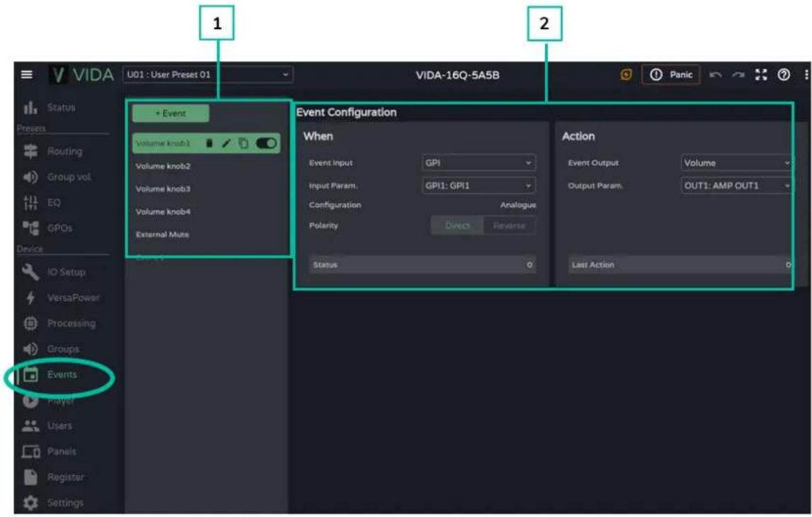The height and width of the screenshot is (517, 812).
Task: Click the Status value field
Action: tap(422, 265)
